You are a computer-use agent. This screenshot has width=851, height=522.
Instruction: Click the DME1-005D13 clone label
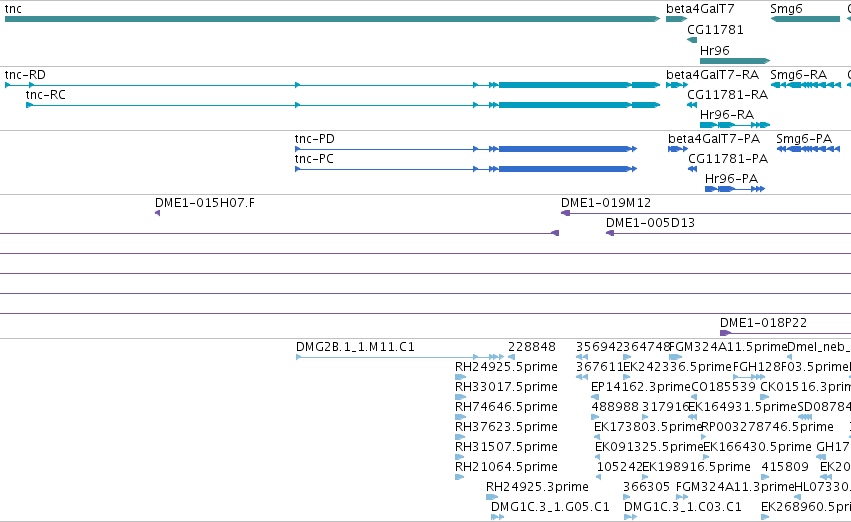[x=650, y=223]
